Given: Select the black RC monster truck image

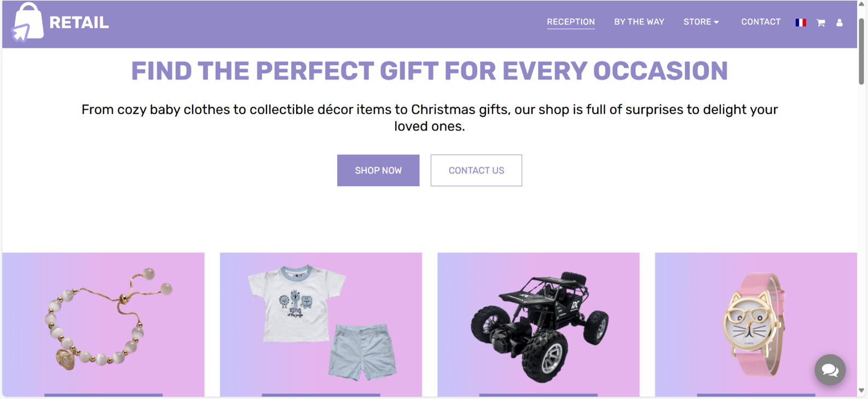Looking at the screenshot, I should (539, 325).
